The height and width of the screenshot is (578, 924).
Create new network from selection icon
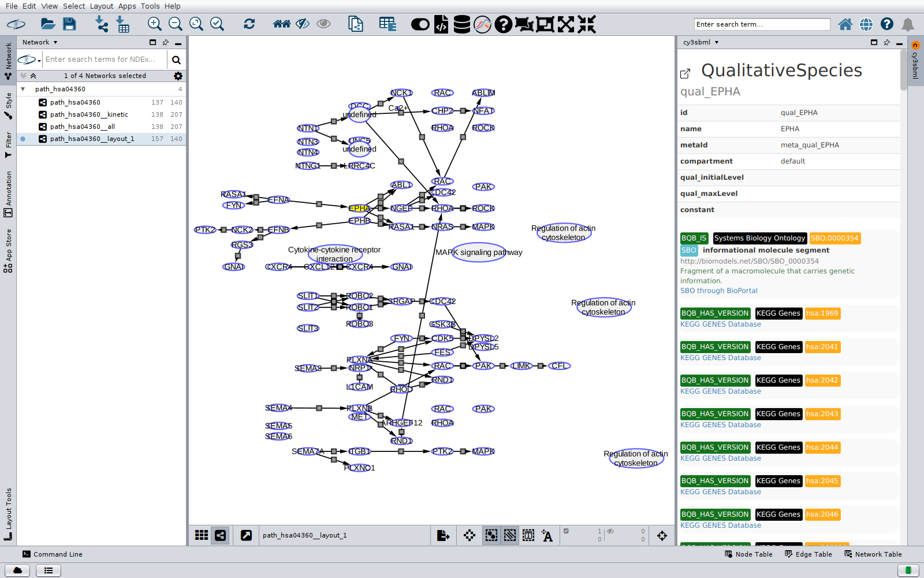coord(356,24)
